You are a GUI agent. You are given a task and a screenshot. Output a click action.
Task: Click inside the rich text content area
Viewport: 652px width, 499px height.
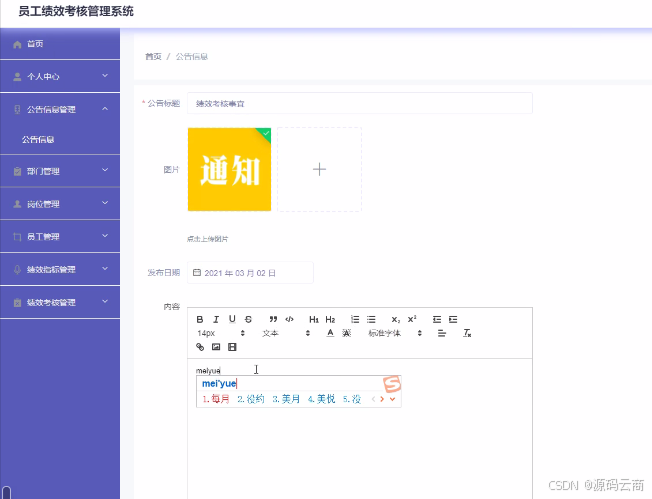[x=360, y=429]
